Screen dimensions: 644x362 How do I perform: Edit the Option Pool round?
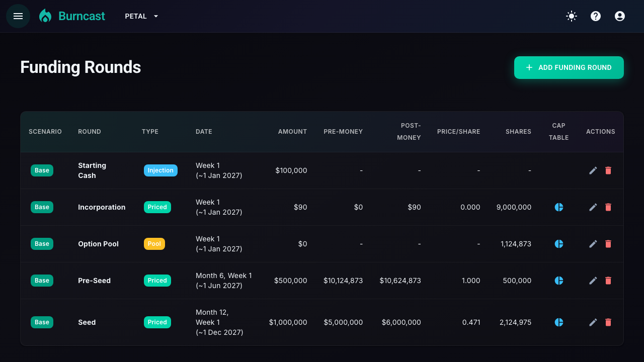593,244
